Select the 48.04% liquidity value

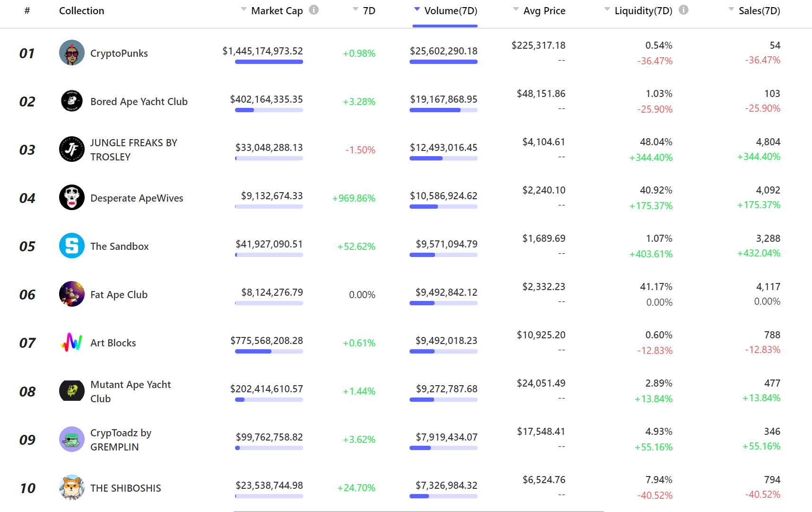pos(656,141)
